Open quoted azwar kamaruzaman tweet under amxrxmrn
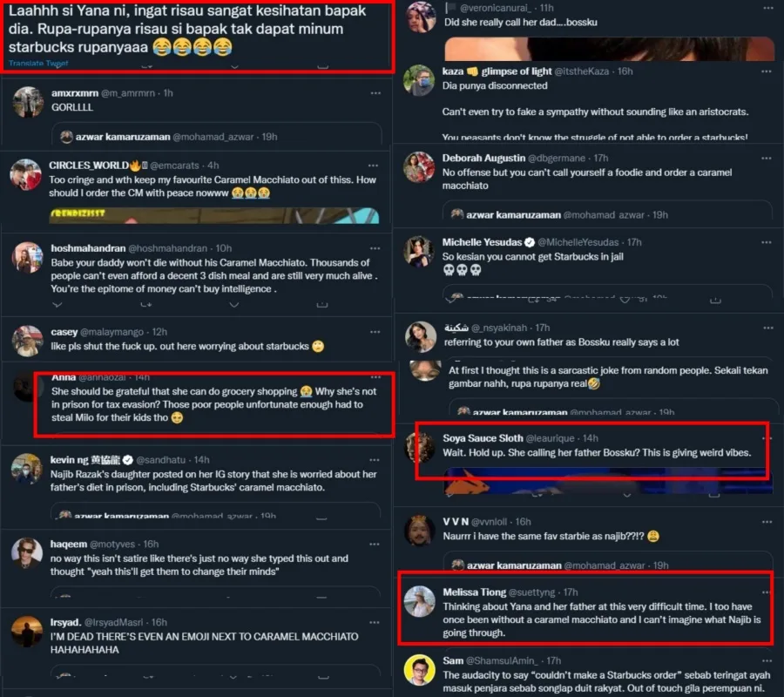The width and height of the screenshot is (784, 697). (217, 136)
